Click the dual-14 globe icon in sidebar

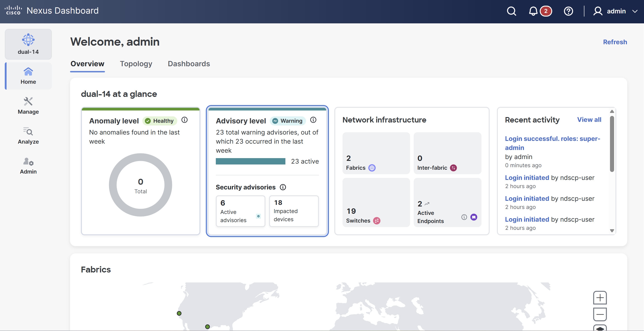click(x=28, y=39)
